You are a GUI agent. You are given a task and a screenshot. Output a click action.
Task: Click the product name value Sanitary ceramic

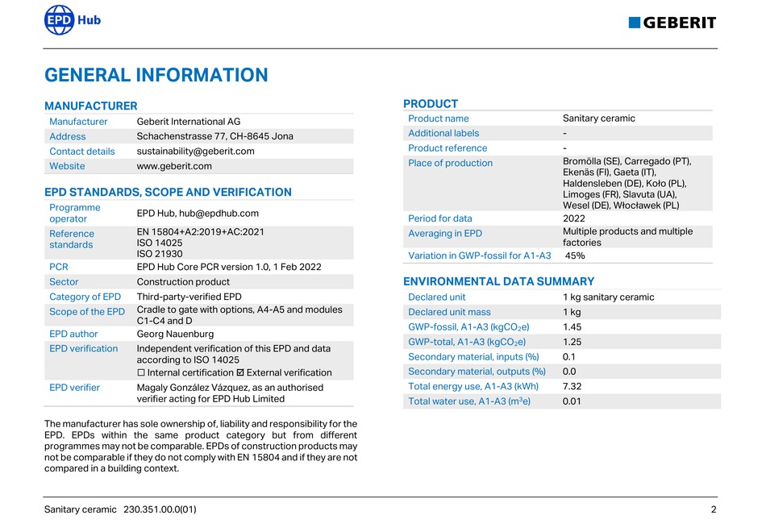tap(599, 118)
